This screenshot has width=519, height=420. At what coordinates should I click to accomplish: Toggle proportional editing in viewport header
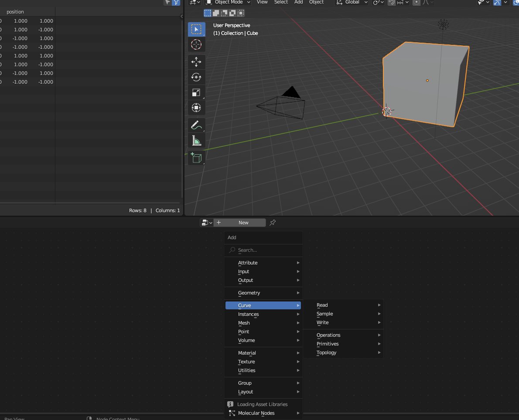click(417, 2)
